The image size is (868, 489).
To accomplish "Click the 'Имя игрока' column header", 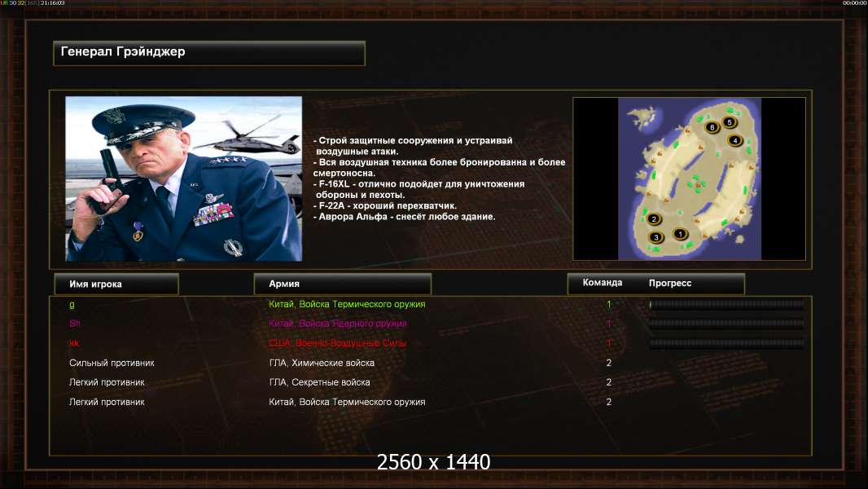I will coord(116,284).
